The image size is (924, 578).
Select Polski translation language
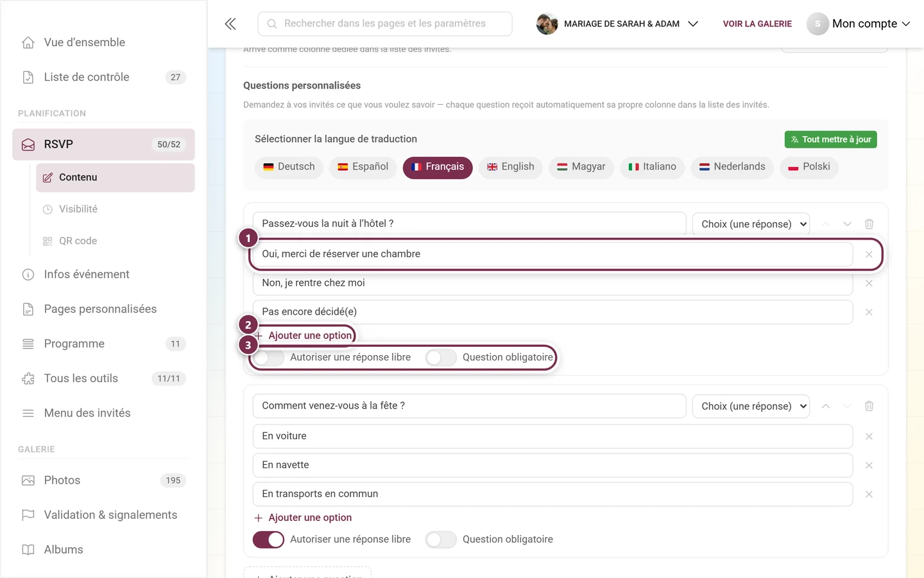(x=809, y=167)
